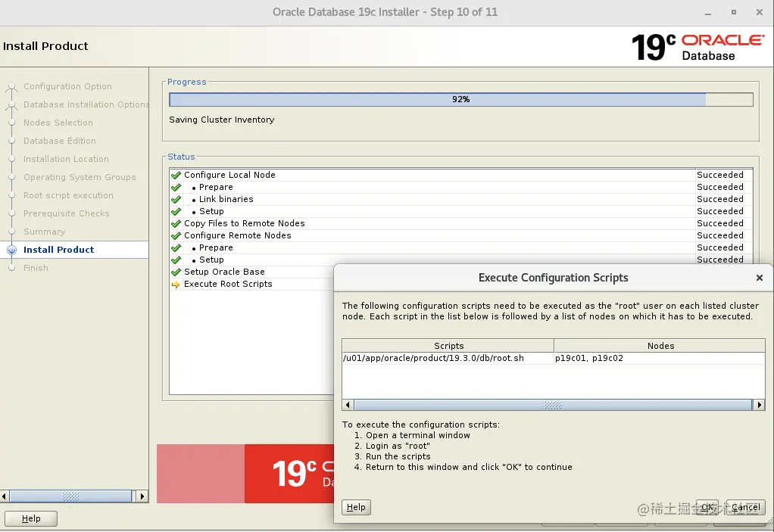The height and width of the screenshot is (532, 774).
Task: Click the green check beside Setup Oracle Base
Action: pyautogui.click(x=176, y=272)
